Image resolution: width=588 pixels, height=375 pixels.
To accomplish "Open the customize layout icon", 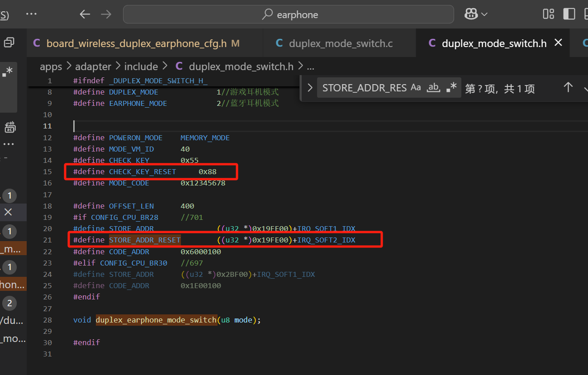I will tap(549, 14).
